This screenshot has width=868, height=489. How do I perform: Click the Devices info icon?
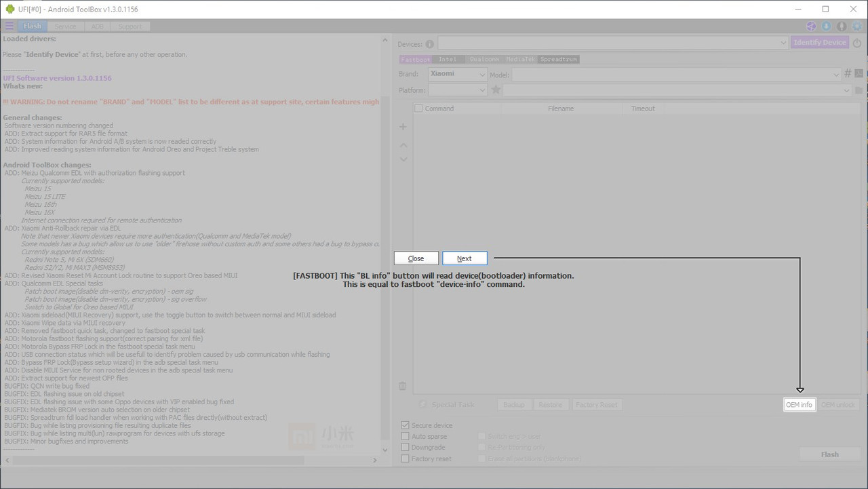[x=430, y=44]
